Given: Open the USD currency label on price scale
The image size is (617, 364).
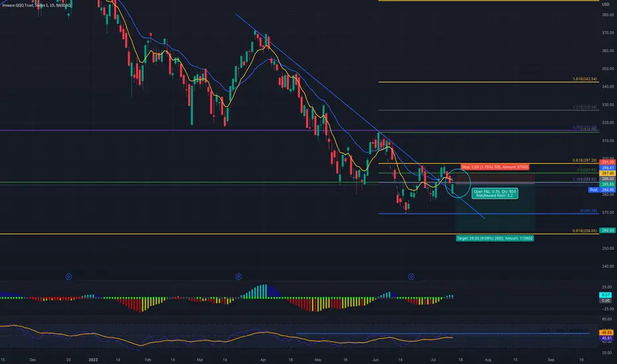Looking at the screenshot, I should click(606, 5).
